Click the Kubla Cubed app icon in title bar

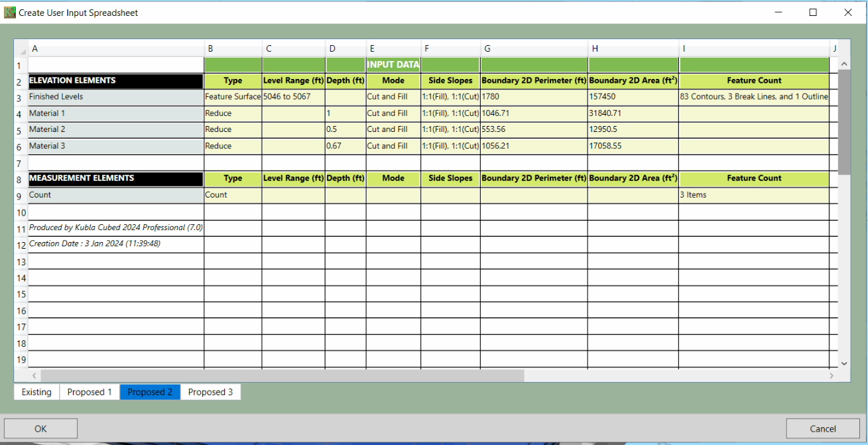coord(10,13)
